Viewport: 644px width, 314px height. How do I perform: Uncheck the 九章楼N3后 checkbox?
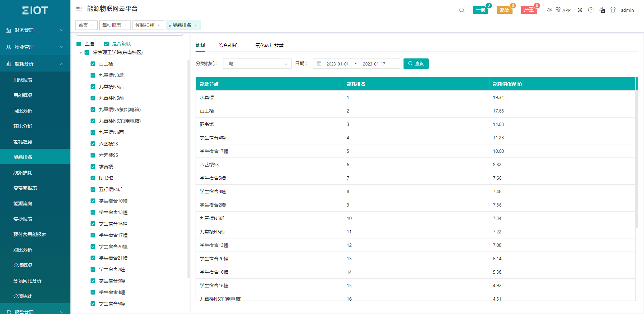(93, 75)
